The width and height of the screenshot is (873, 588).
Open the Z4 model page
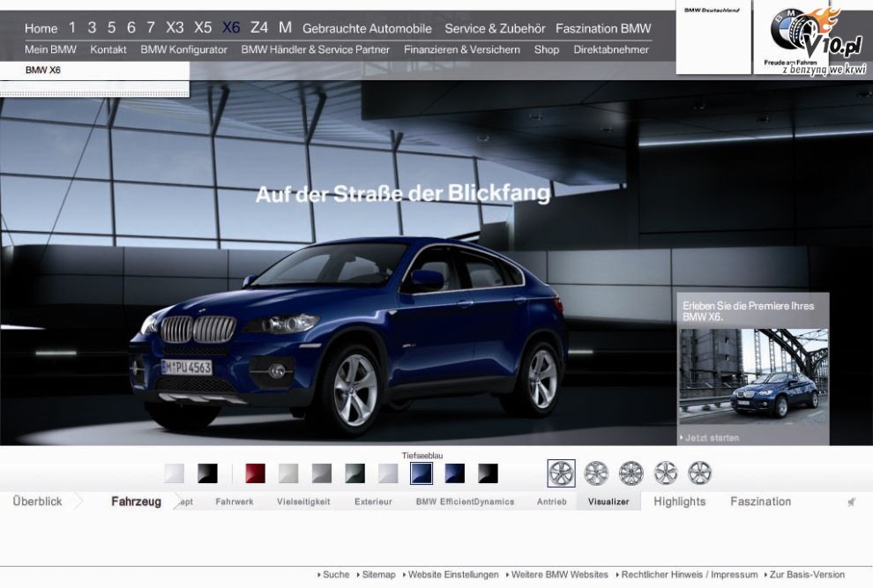tap(259, 28)
